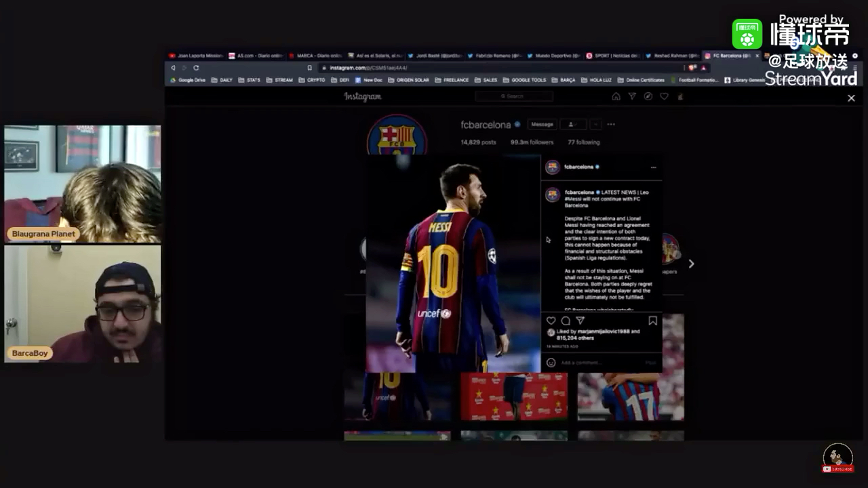
Task: Share the post with the paper plane icon
Action: click(580, 321)
